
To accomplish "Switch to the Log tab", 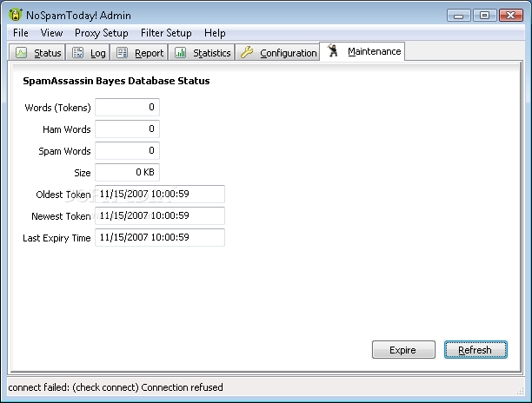I will coord(88,52).
